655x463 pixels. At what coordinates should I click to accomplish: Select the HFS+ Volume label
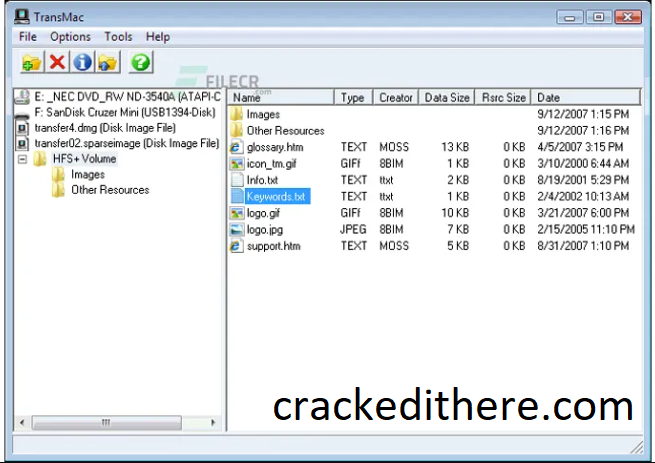click(x=84, y=159)
